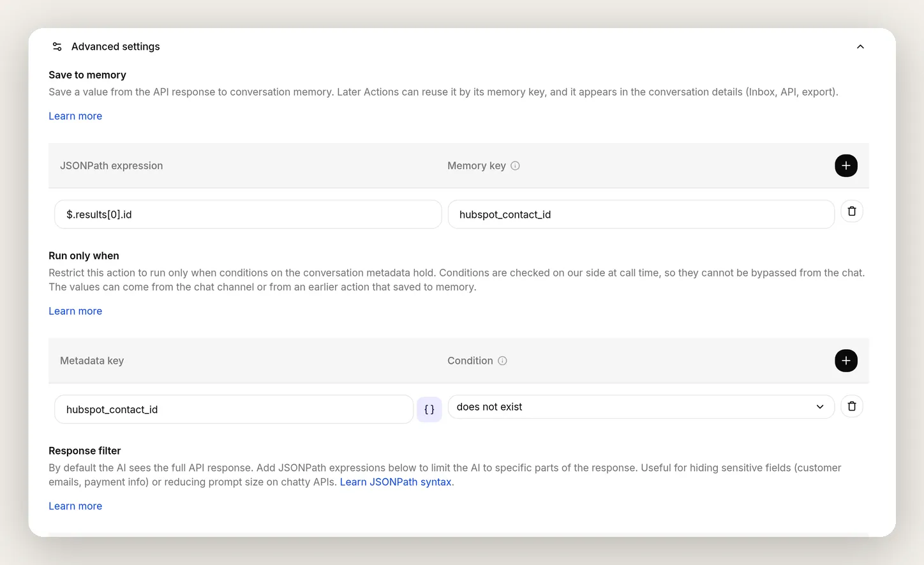
Task: Click the Advanced settings title
Action: (115, 47)
